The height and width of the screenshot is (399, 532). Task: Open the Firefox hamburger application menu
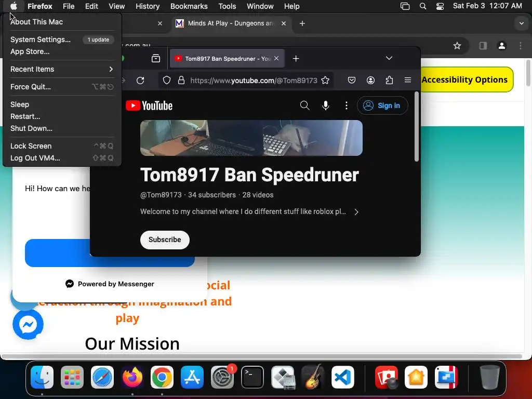(x=408, y=80)
